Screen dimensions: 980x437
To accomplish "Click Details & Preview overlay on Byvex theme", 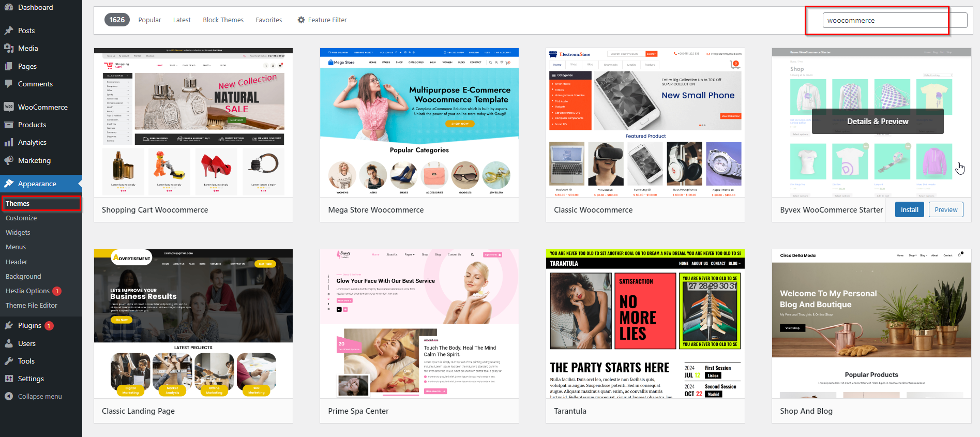I will coord(878,122).
